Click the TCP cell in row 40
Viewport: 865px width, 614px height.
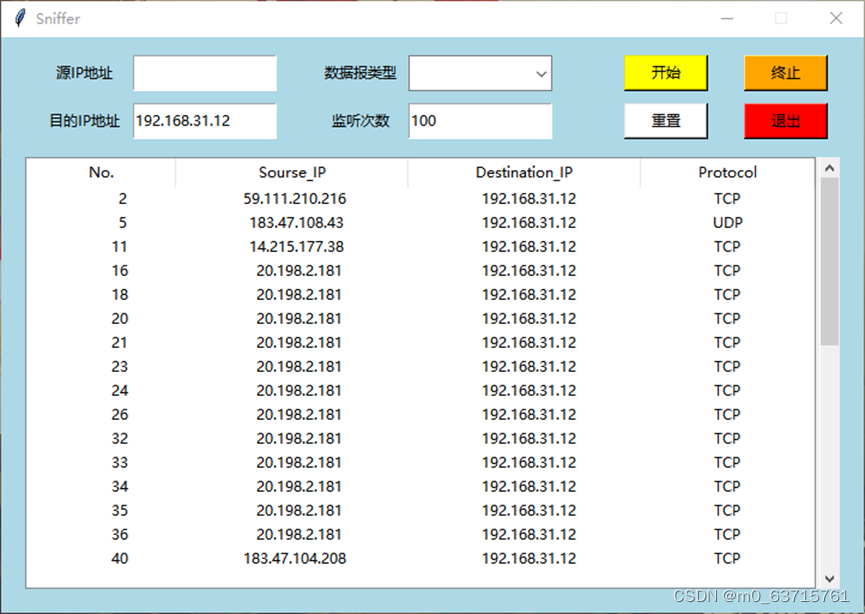pyautogui.click(x=727, y=559)
